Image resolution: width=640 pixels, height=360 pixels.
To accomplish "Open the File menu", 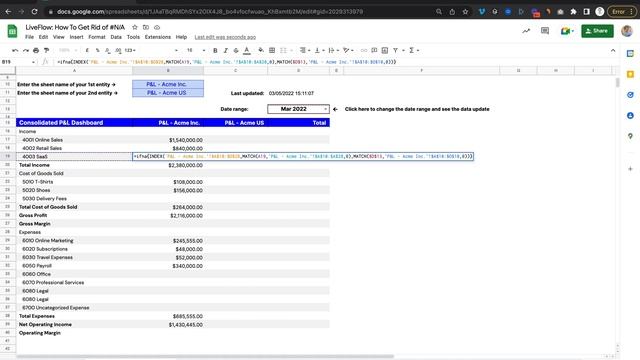I will click(x=29, y=37).
